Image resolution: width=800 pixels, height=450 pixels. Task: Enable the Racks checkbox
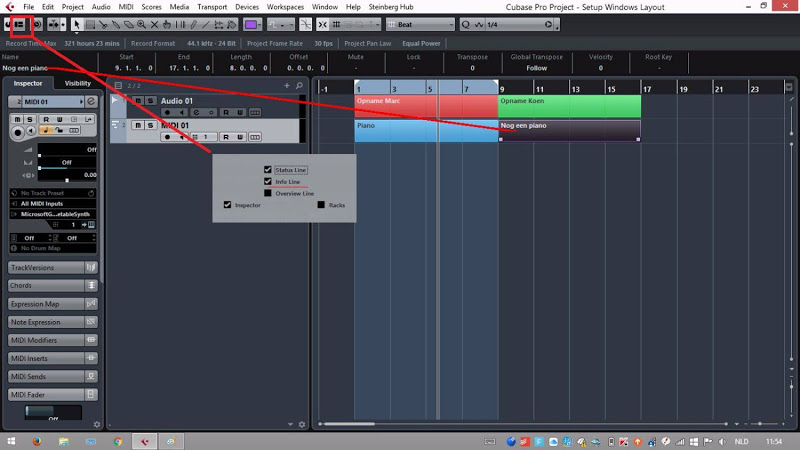[321, 205]
